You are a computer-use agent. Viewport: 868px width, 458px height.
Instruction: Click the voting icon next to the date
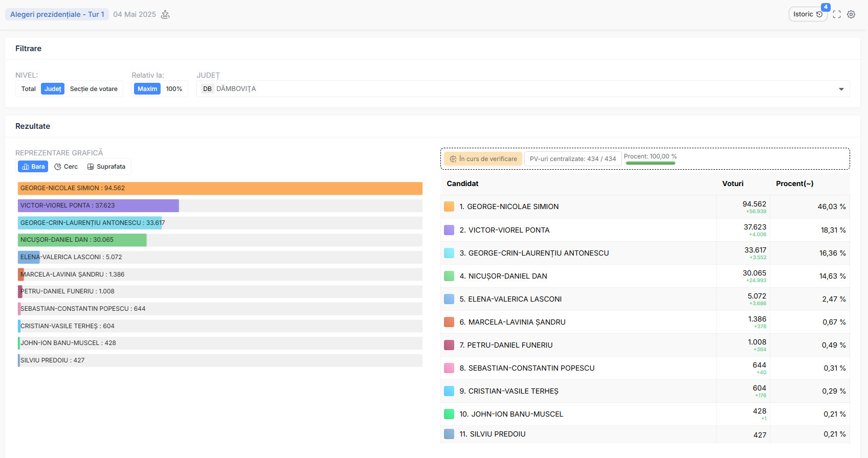point(165,14)
